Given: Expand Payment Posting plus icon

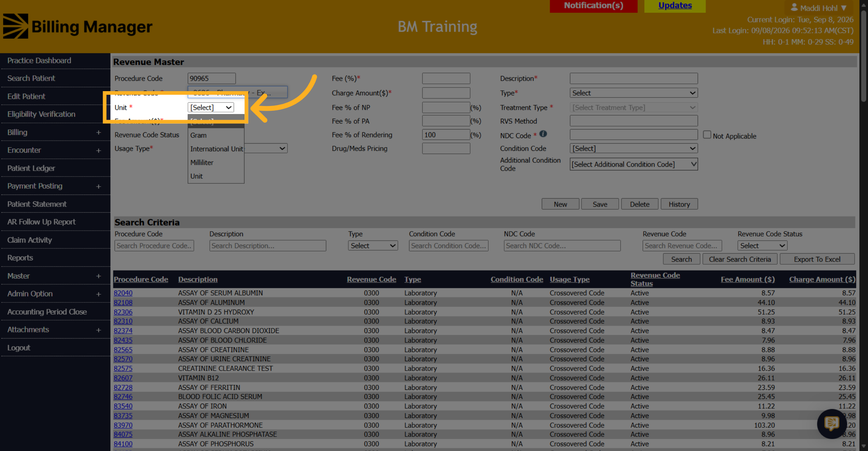Looking at the screenshot, I should [x=98, y=186].
